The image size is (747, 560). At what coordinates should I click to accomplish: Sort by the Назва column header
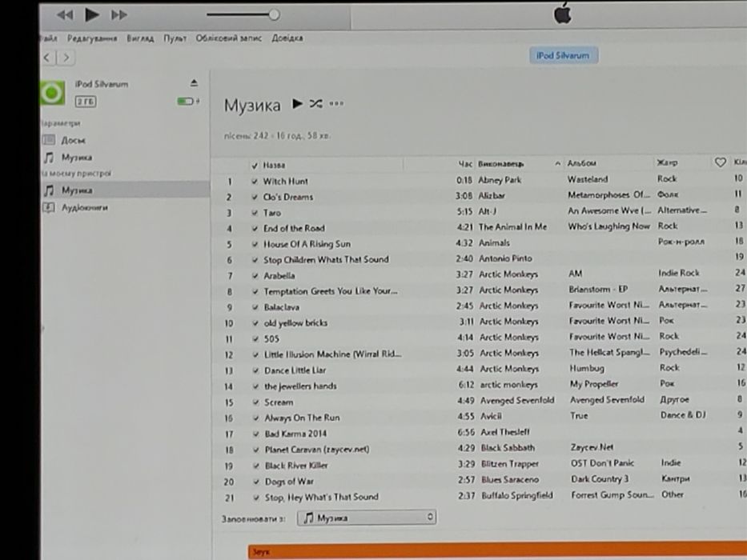[x=274, y=166]
